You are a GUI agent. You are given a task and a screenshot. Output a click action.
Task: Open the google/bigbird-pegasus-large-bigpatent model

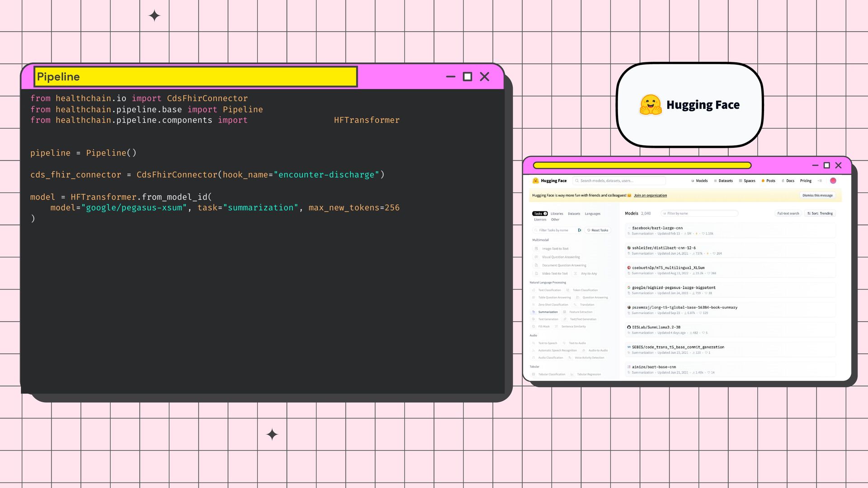coord(730,290)
